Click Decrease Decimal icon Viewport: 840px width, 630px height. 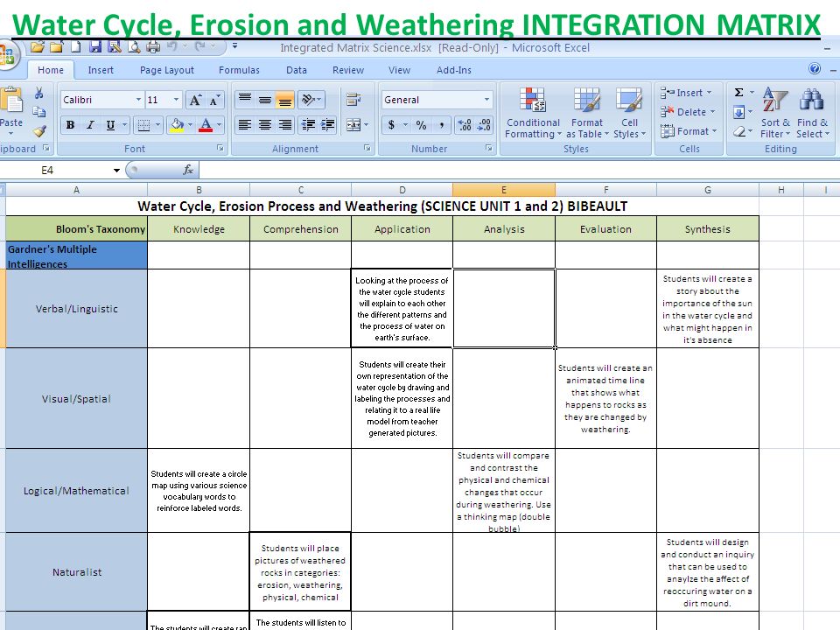484,125
